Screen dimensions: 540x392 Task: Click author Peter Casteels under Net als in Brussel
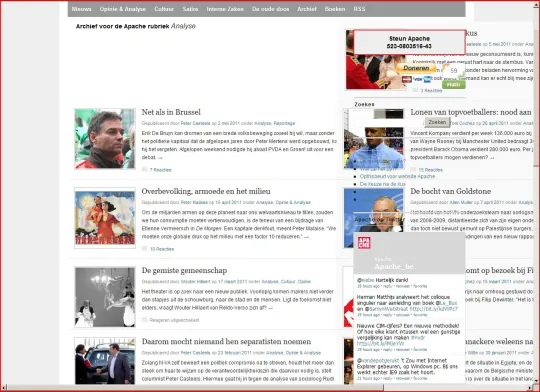click(195, 123)
